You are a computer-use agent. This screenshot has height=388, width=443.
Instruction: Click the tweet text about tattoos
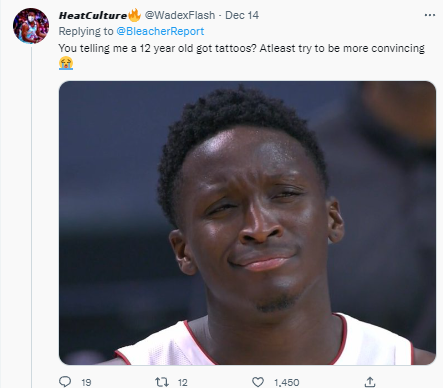click(x=242, y=48)
